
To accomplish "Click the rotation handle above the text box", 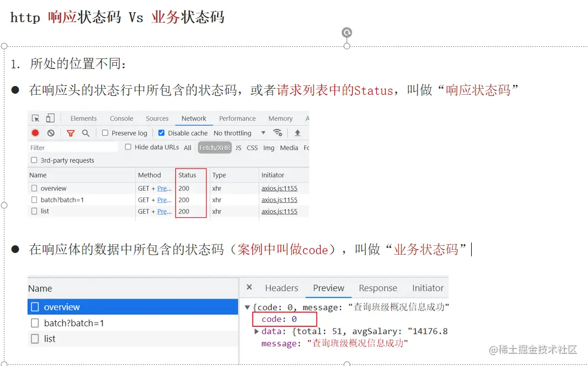I will (347, 33).
